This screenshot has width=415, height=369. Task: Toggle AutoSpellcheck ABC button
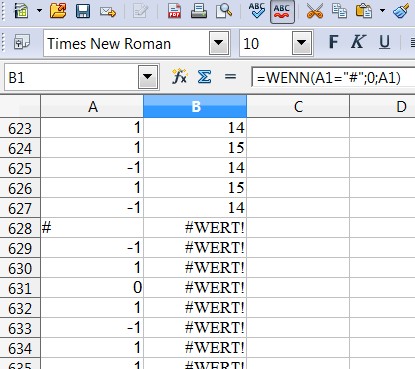point(282,11)
